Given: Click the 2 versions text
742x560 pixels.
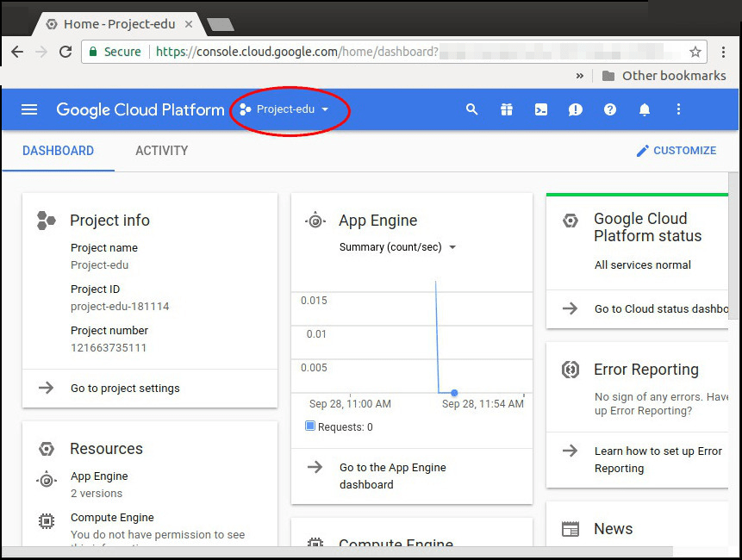Looking at the screenshot, I should pyautogui.click(x=97, y=494).
